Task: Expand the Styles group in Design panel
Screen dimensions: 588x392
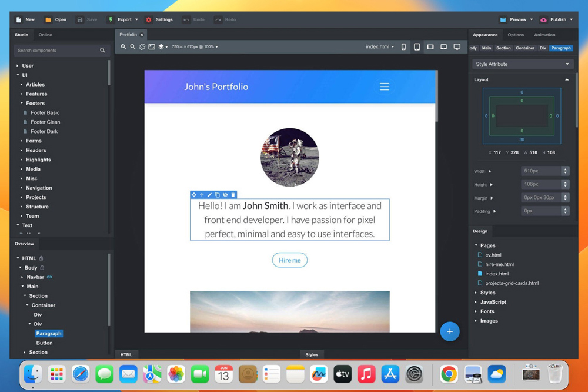Action: tap(476, 293)
